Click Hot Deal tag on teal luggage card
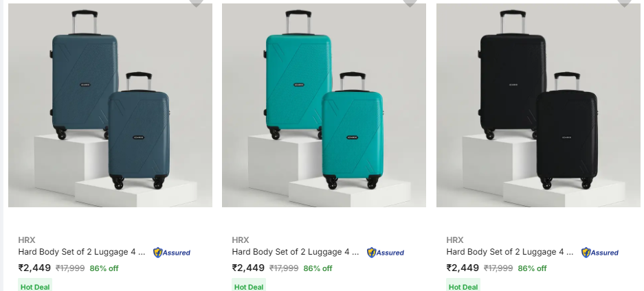 tap(249, 287)
